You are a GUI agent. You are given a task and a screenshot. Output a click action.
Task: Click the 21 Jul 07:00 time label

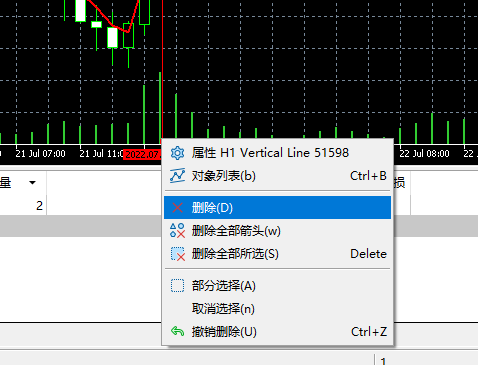point(40,154)
